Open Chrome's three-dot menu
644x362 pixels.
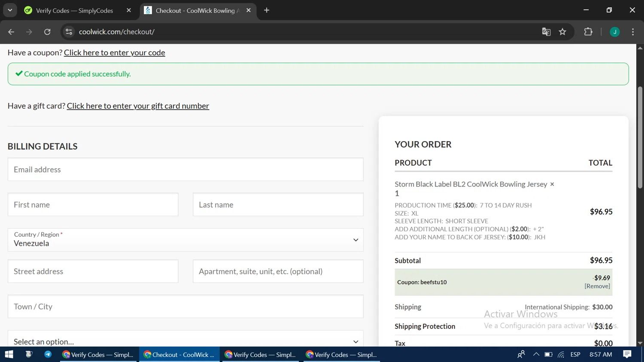tap(633, 32)
